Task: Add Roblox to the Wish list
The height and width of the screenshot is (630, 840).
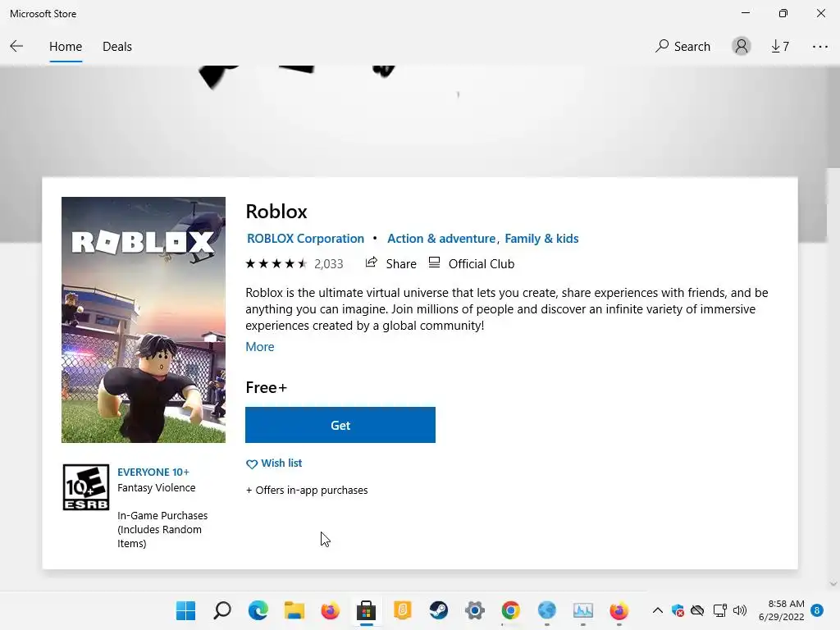Action: pos(274,463)
